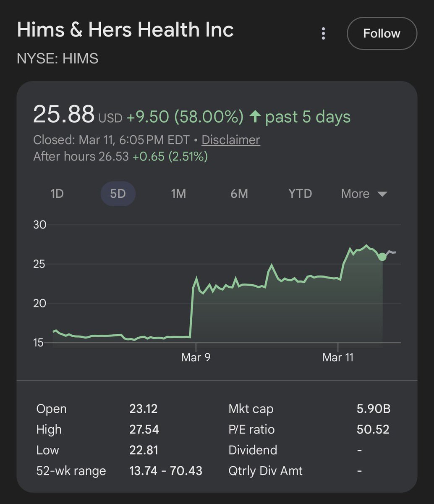Click the 30 y-axis label
The width and height of the screenshot is (434, 504).
point(39,225)
